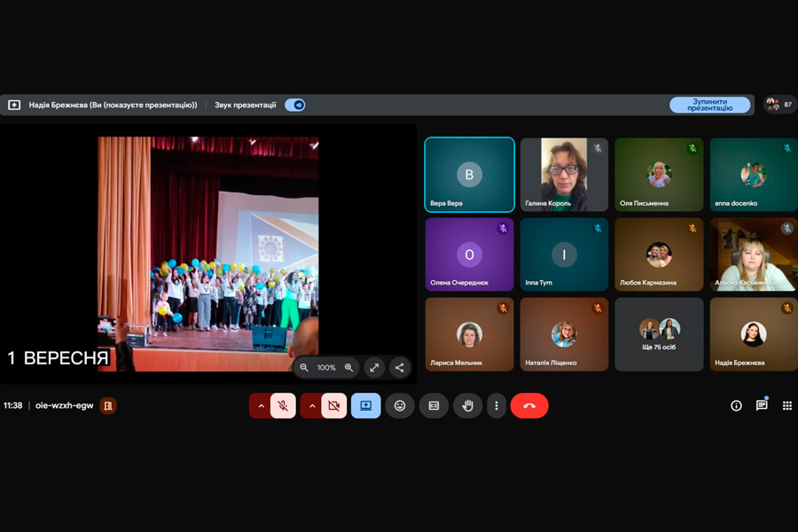Click muted mic icon on Надія Брежнєва tile
798x532 pixels.
pos(787,308)
